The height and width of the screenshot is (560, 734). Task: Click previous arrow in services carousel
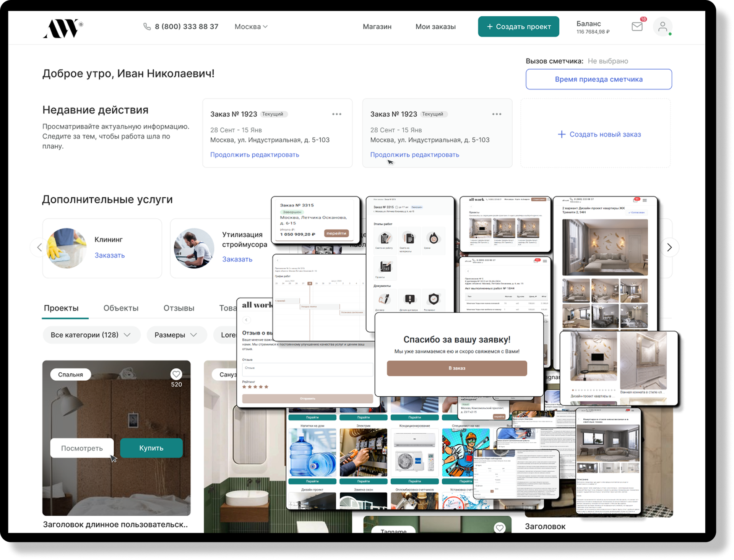click(x=39, y=247)
